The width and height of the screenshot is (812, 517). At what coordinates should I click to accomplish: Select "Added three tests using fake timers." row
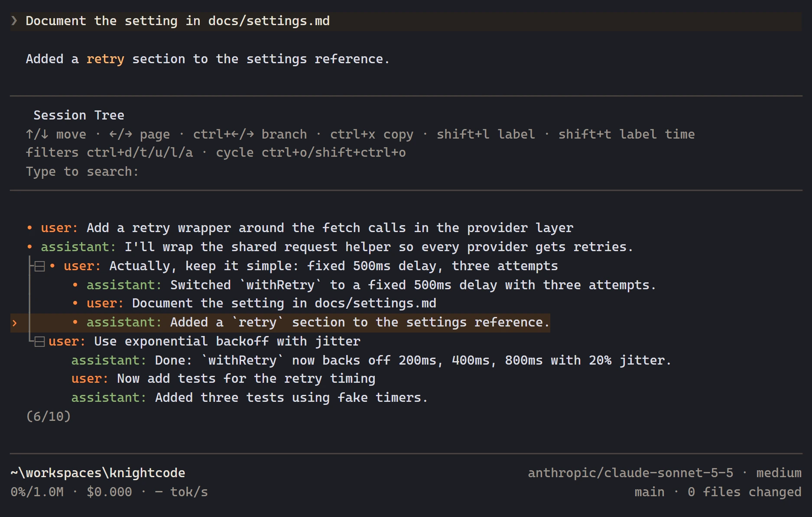(x=250, y=398)
